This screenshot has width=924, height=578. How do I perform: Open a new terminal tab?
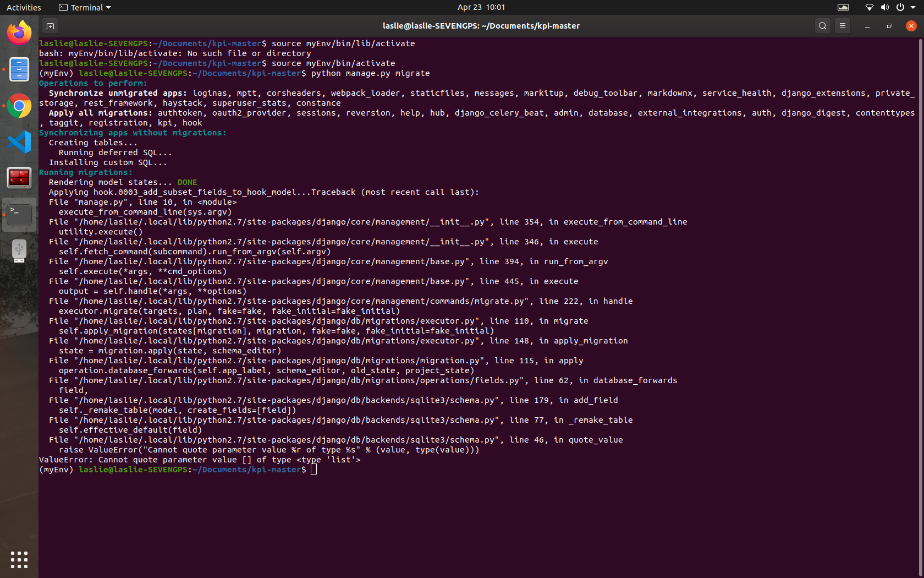click(50, 26)
